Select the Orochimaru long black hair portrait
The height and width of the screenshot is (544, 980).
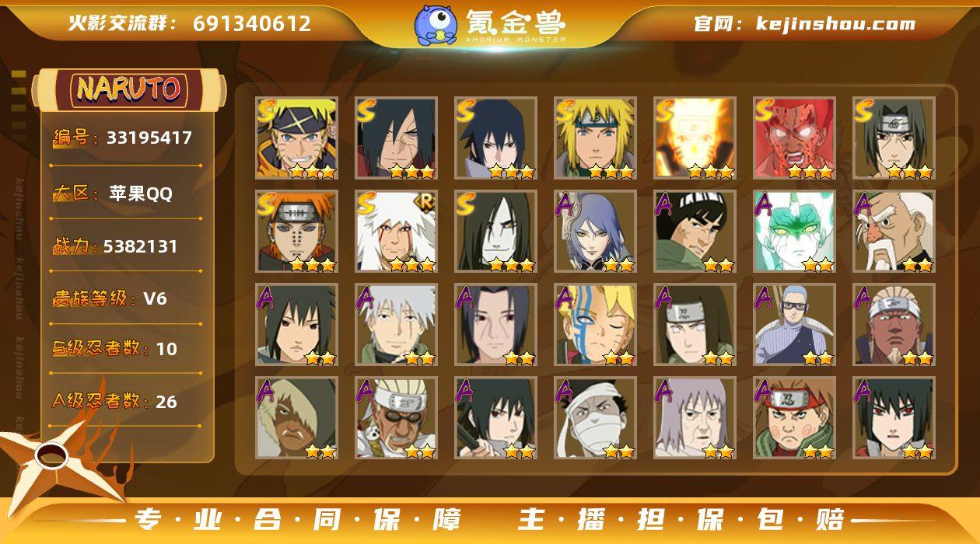tap(495, 231)
